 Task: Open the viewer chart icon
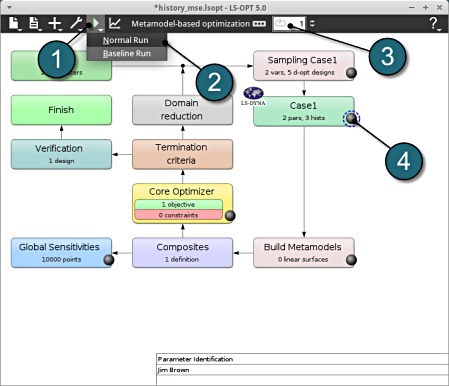click(115, 23)
